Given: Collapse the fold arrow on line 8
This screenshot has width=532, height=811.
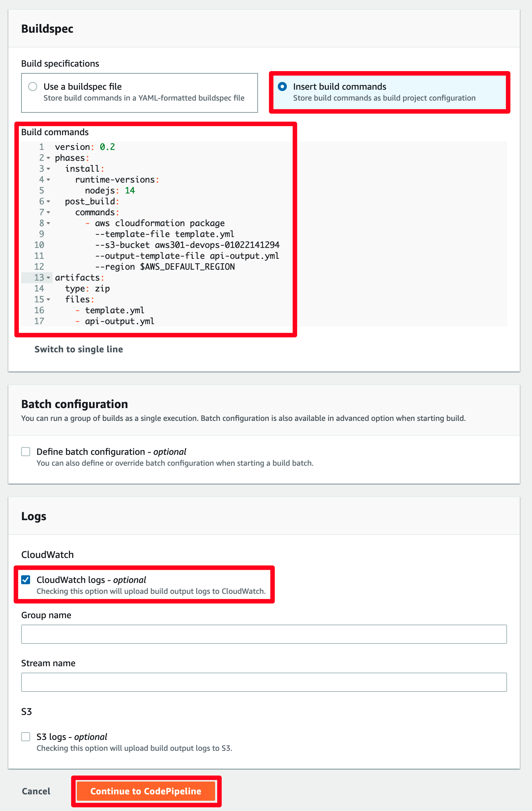Looking at the screenshot, I should (48, 224).
